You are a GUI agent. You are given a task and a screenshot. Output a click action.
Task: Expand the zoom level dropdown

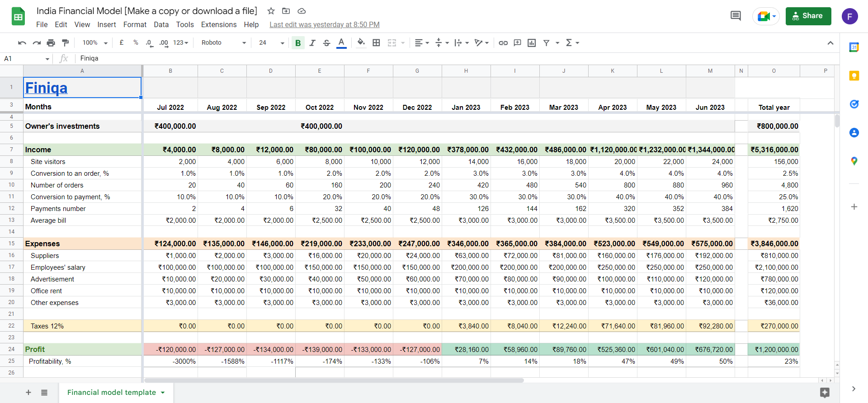coord(95,43)
